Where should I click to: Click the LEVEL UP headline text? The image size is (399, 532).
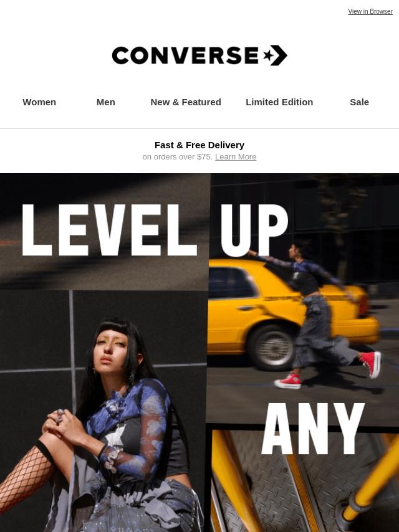(155, 230)
